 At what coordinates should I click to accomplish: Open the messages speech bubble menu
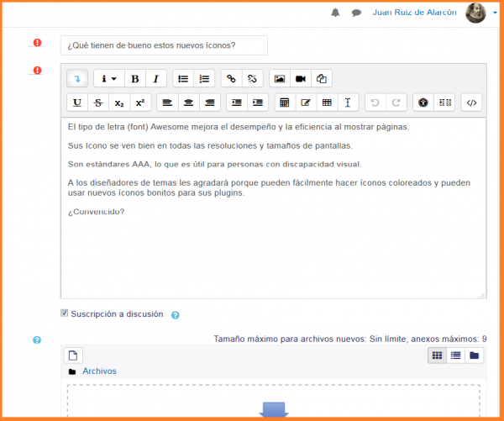pyautogui.click(x=356, y=13)
